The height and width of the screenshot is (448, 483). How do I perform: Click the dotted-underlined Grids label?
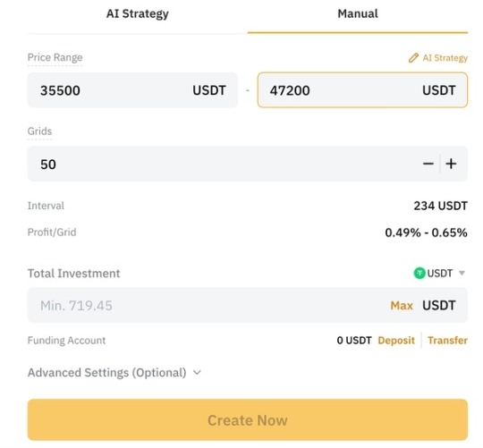39,131
